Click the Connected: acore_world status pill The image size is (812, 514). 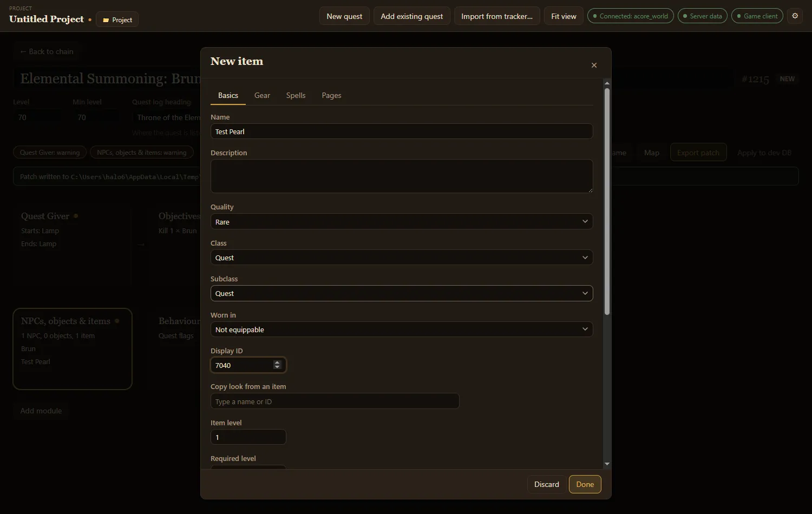(631, 16)
